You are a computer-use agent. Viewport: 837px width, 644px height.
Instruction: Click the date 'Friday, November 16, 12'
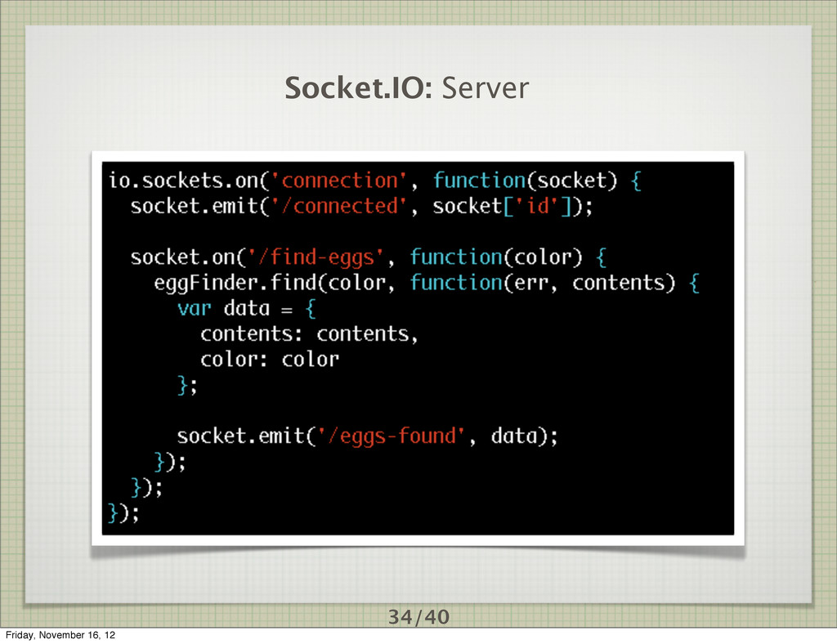60,635
